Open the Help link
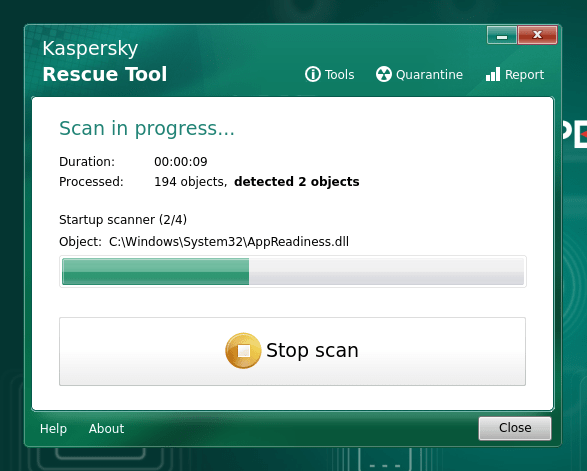Image resolution: width=587 pixels, height=471 pixels. (x=54, y=428)
